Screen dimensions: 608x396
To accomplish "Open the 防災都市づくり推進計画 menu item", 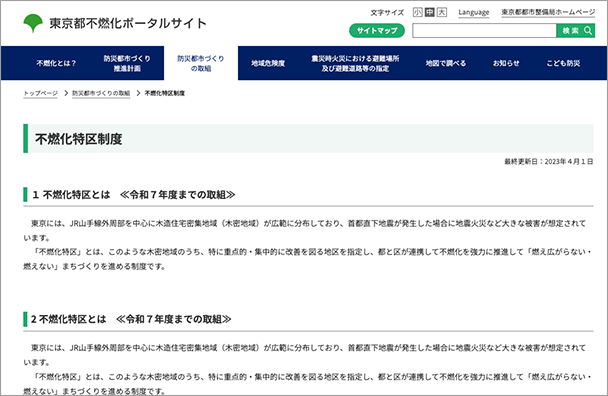I will [x=127, y=63].
